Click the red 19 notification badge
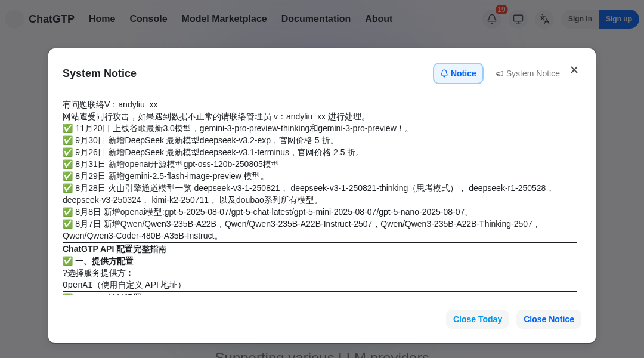 [x=501, y=10]
